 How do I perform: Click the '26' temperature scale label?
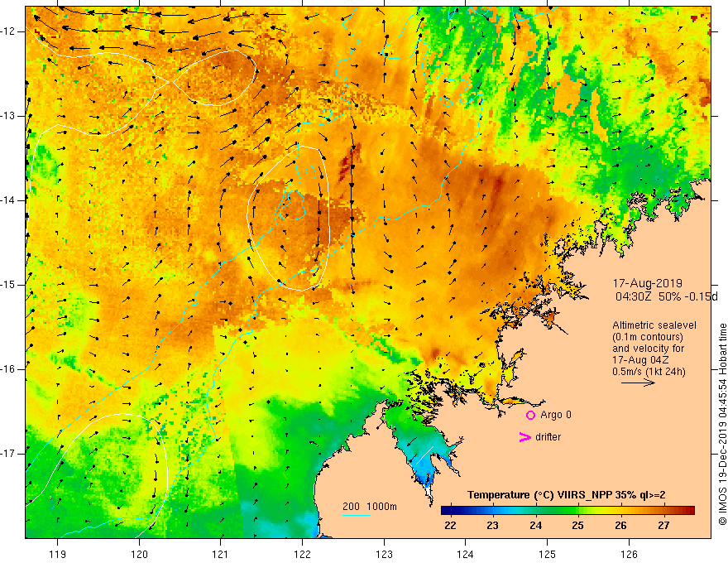click(x=620, y=526)
